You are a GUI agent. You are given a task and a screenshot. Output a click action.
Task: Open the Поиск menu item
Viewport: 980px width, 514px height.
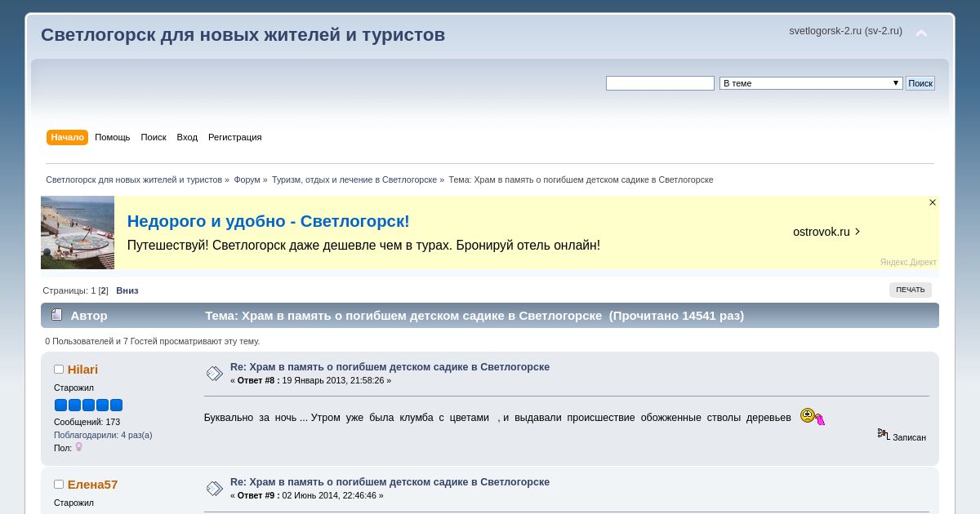click(154, 137)
